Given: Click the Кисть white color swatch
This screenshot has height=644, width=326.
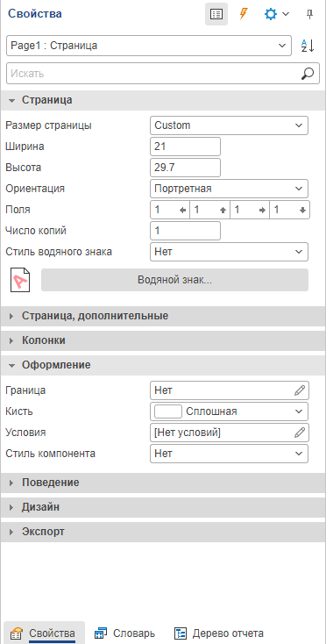Looking at the screenshot, I should (x=168, y=411).
